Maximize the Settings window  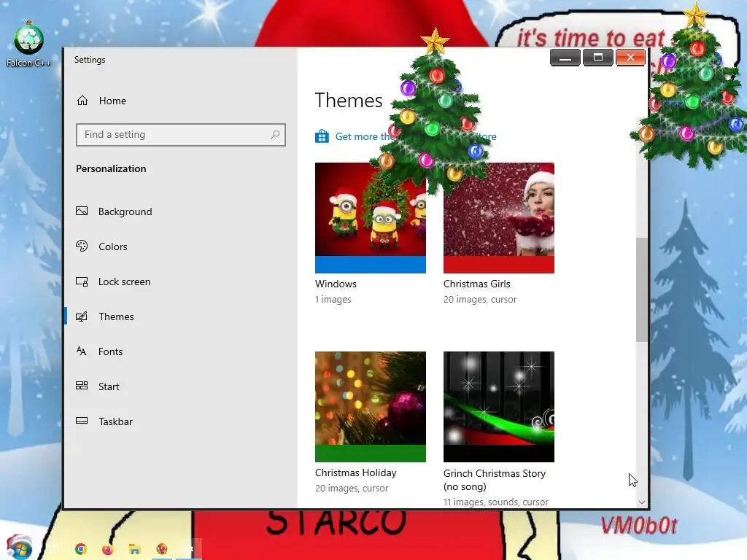point(598,58)
